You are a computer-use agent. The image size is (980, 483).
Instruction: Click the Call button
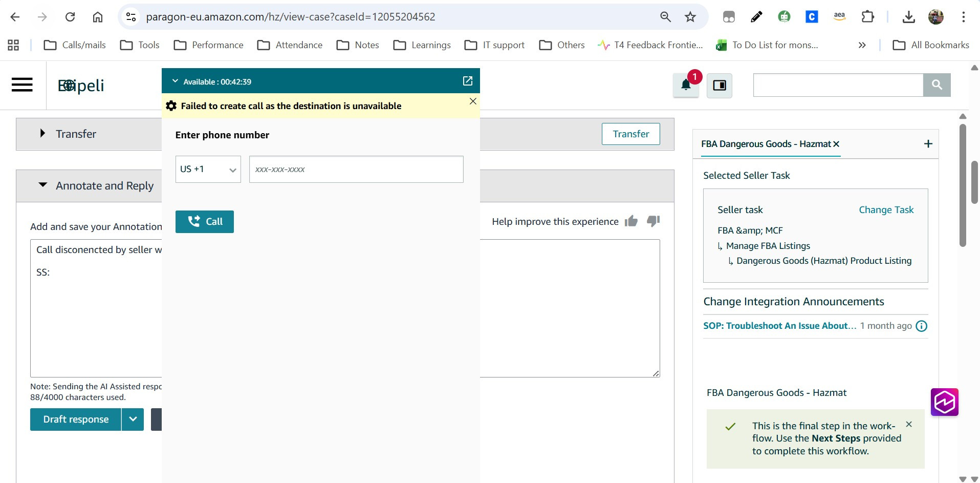[205, 222]
